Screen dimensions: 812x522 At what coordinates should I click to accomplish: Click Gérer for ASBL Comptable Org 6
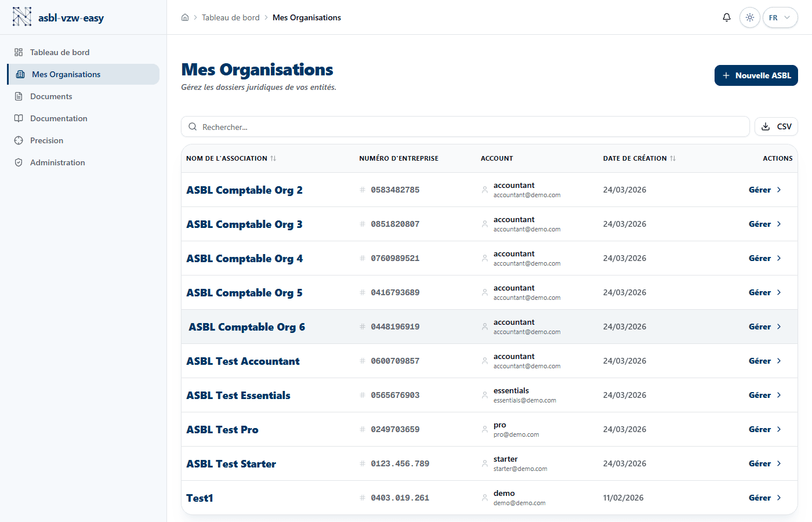[x=765, y=327]
